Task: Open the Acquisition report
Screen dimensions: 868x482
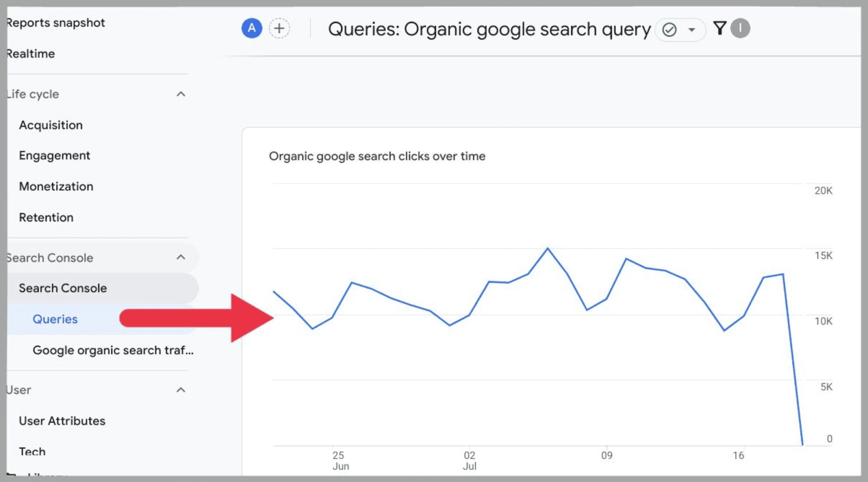Action: point(51,125)
